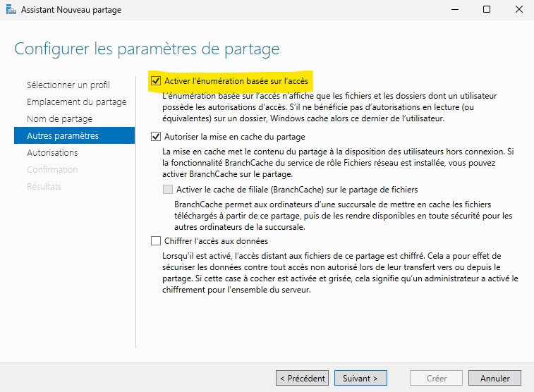Click the Confirmation step in sidebar
The image size is (534, 392).
pos(52,169)
